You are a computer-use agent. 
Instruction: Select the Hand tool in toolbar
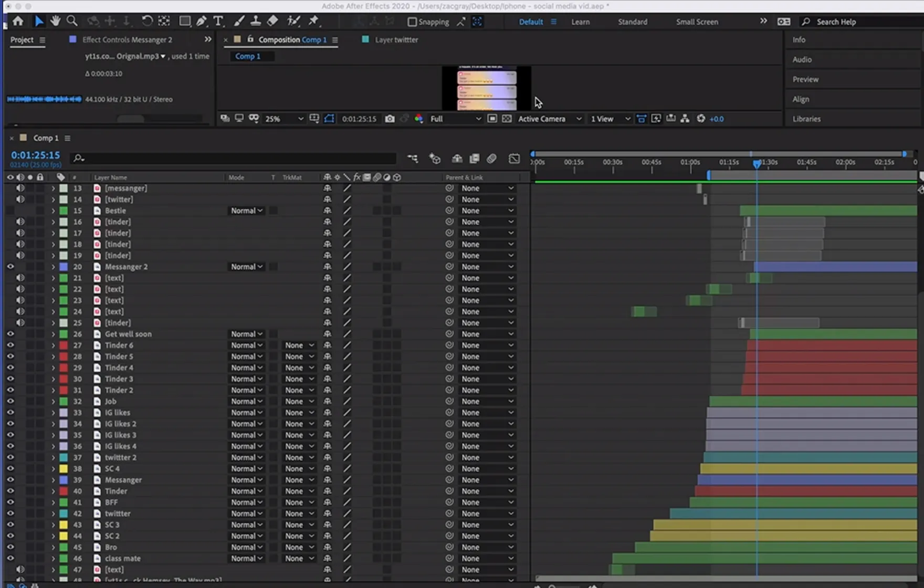[55, 21]
